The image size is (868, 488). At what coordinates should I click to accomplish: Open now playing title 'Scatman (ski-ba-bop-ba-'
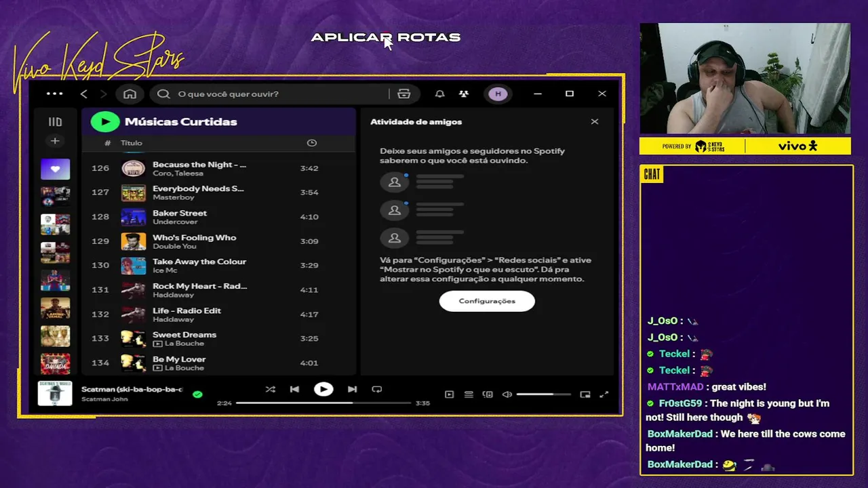(x=132, y=389)
